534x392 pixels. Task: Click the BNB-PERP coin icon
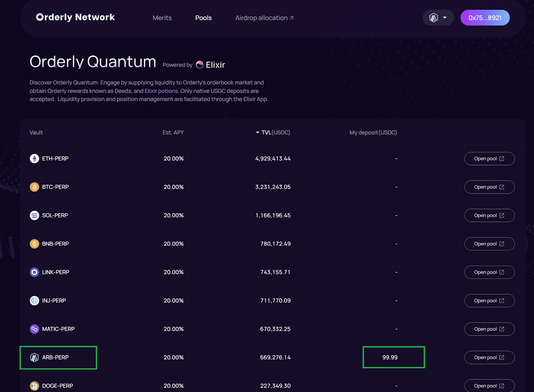click(34, 244)
